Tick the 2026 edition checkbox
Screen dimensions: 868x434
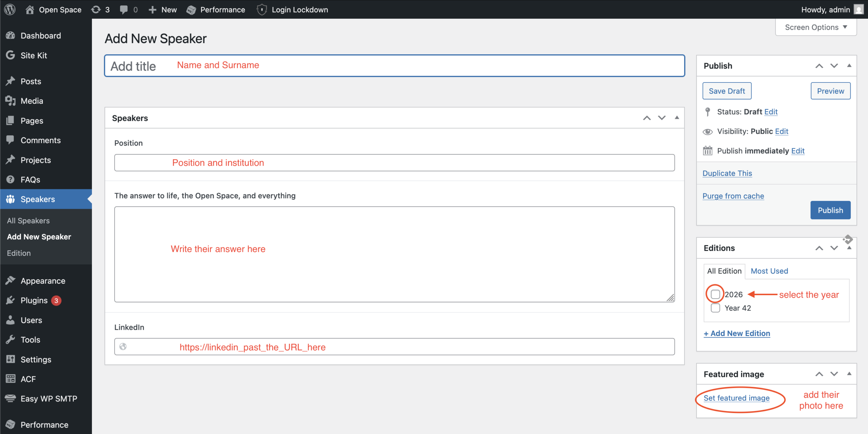[x=715, y=294]
